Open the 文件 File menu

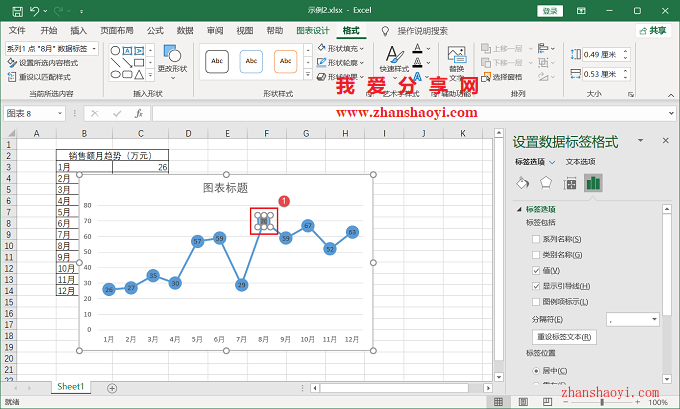coord(17,31)
